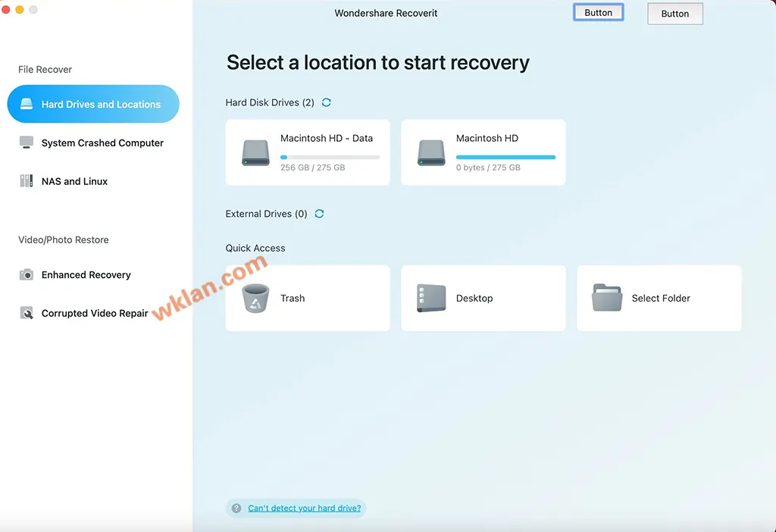The width and height of the screenshot is (776, 532).
Task: Click the Wondershare Recoverit window title
Action: tap(386, 14)
